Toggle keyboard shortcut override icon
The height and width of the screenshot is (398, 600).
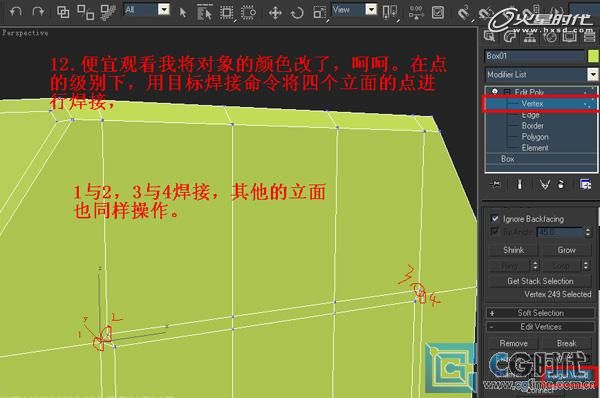coord(438,13)
